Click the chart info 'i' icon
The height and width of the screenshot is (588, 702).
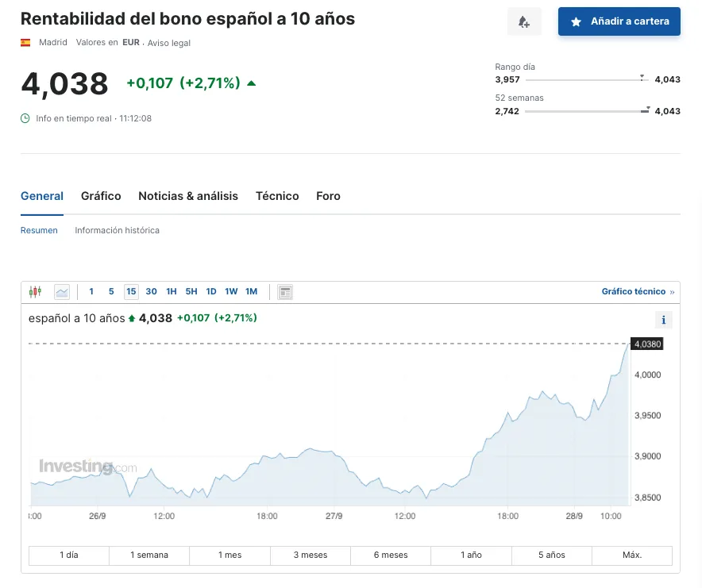tap(663, 320)
